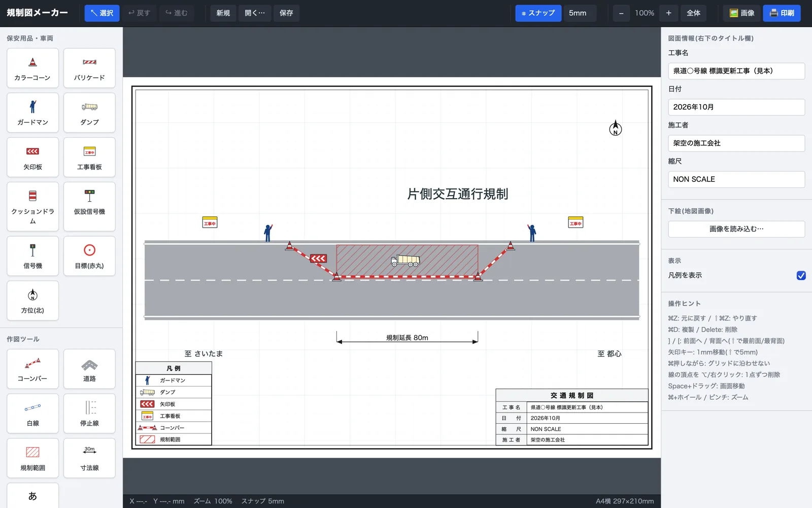Click the 日付 field showing 2026年10月

[736, 107]
